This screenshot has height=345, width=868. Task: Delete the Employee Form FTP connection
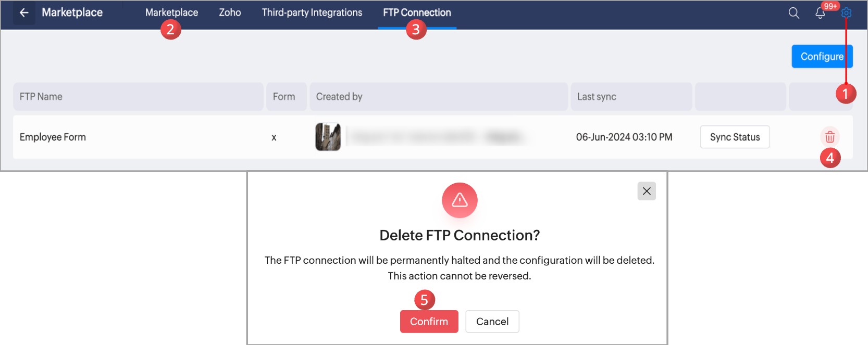(830, 137)
